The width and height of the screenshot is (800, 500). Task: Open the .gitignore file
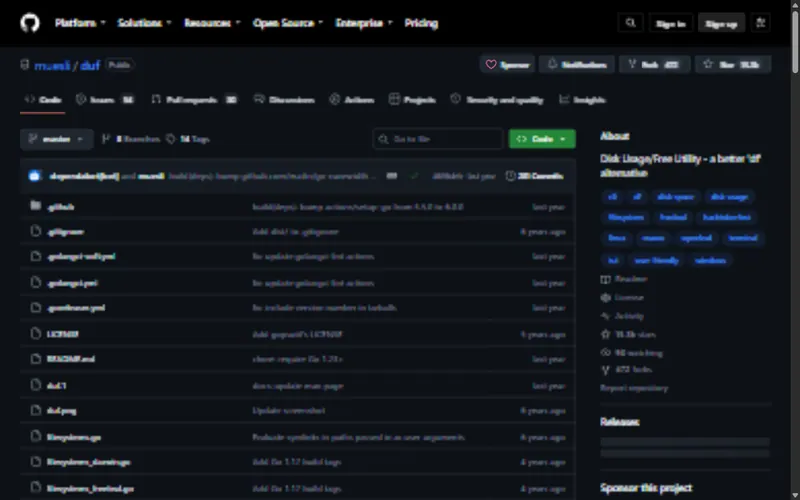(x=65, y=232)
